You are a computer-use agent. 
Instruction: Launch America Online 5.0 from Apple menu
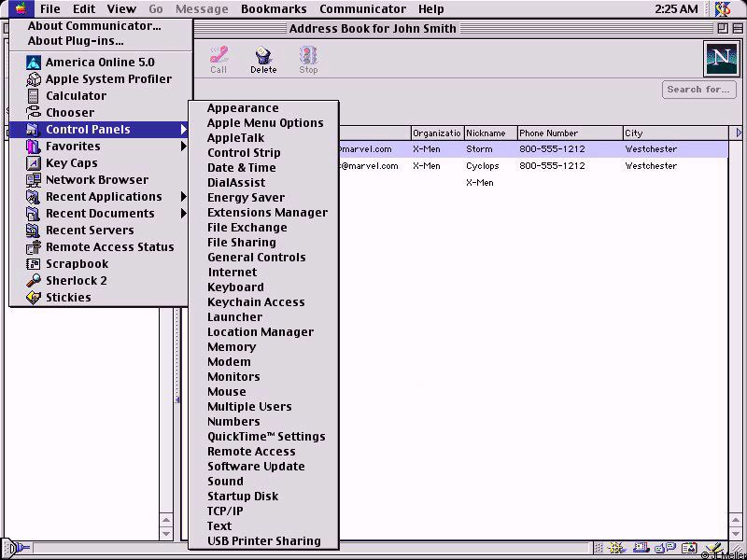99,63
